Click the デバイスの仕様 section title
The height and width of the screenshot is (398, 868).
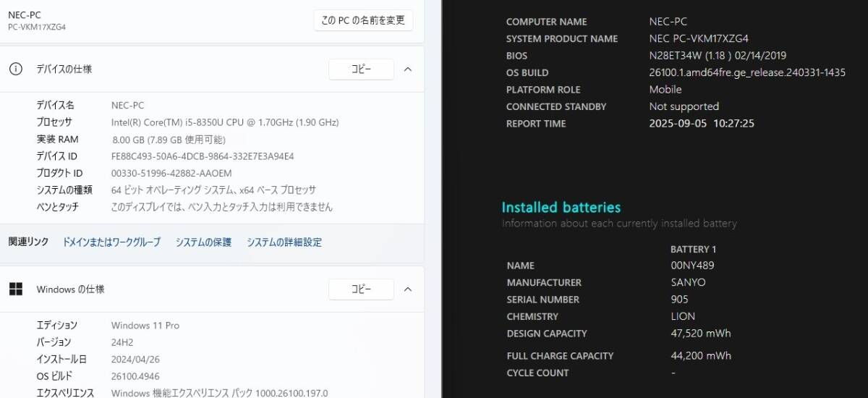point(64,69)
